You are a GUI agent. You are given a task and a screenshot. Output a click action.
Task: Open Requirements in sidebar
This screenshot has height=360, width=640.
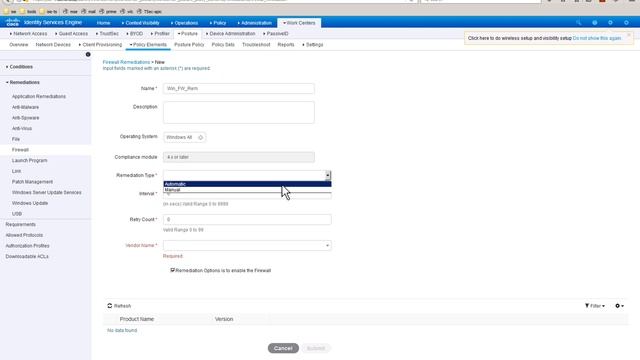pyautogui.click(x=20, y=224)
